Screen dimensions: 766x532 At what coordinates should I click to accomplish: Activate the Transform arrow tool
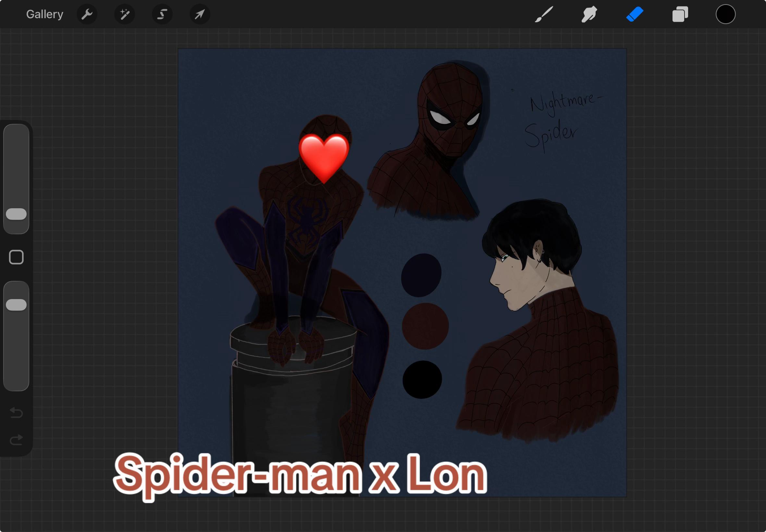pyautogui.click(x=200, y=14)
